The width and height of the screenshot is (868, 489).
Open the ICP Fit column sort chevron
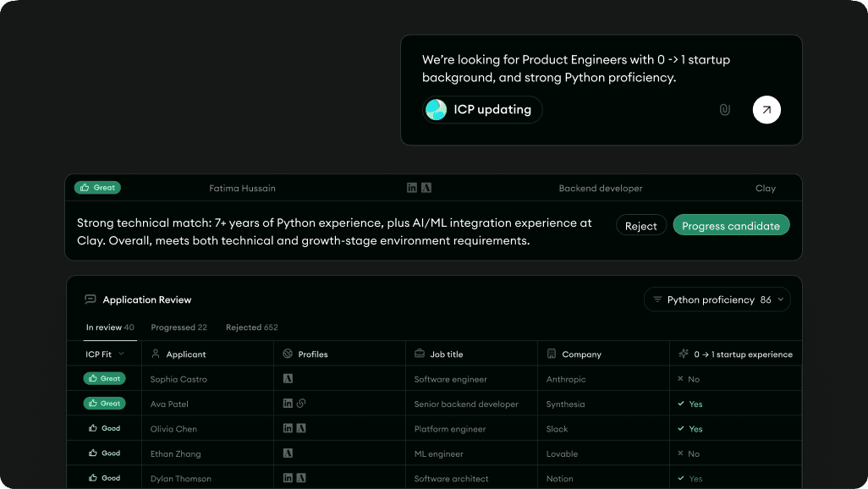pos(121,354)
